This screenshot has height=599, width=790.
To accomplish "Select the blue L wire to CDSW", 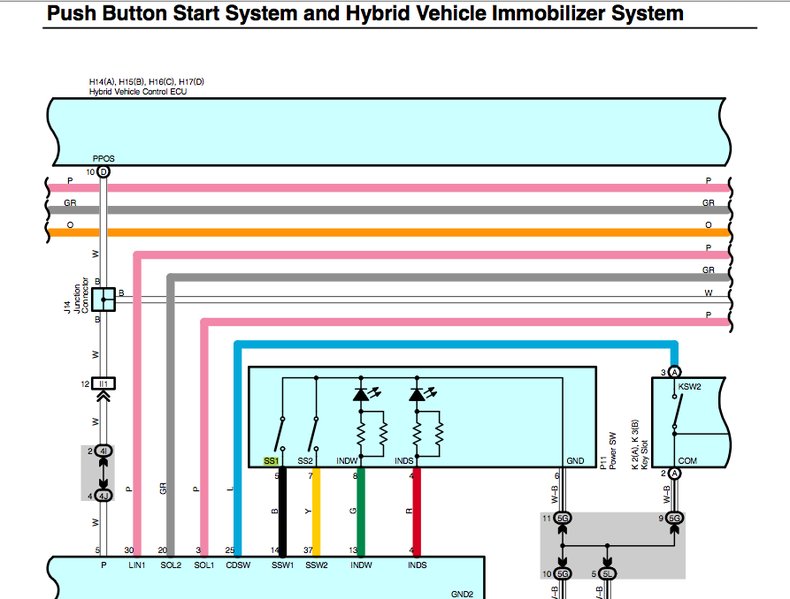I will click(x=238, y=448).
